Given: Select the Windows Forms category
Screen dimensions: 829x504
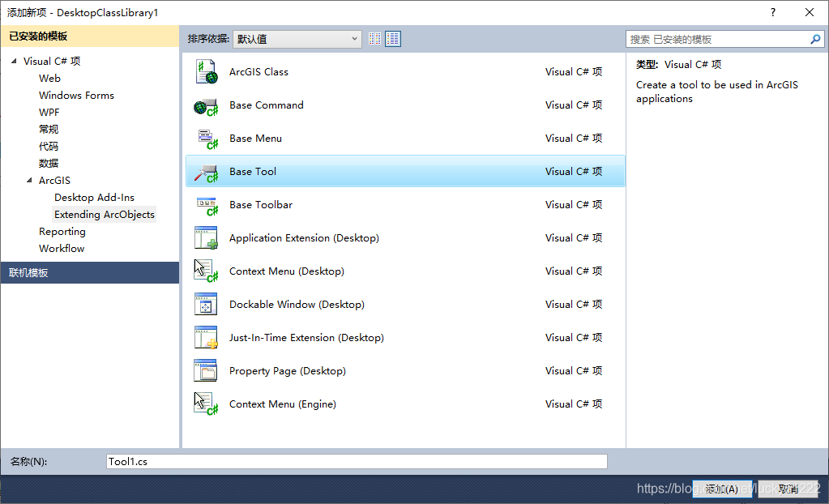Looking at the screenshot, I should click(x=77, y=95).
